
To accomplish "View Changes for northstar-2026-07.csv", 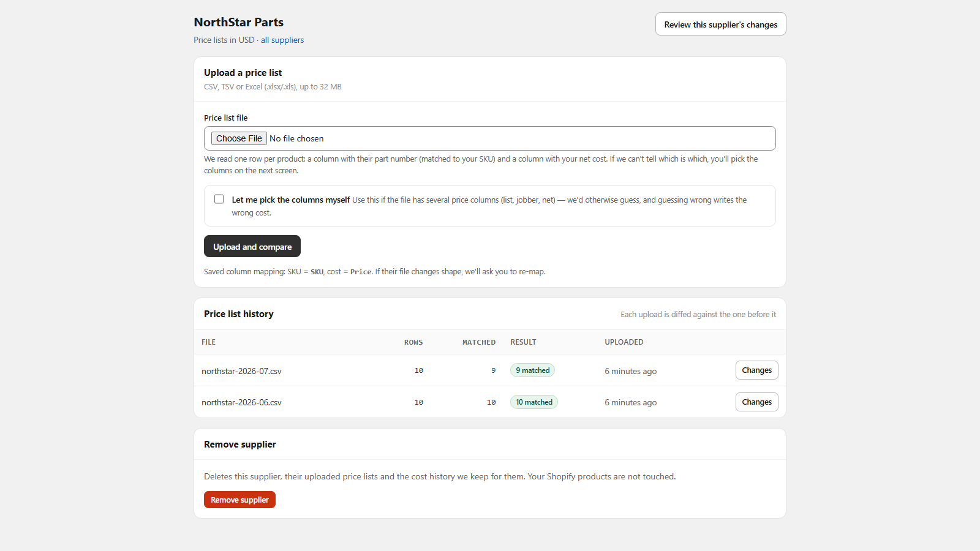I will pos(756,370).
